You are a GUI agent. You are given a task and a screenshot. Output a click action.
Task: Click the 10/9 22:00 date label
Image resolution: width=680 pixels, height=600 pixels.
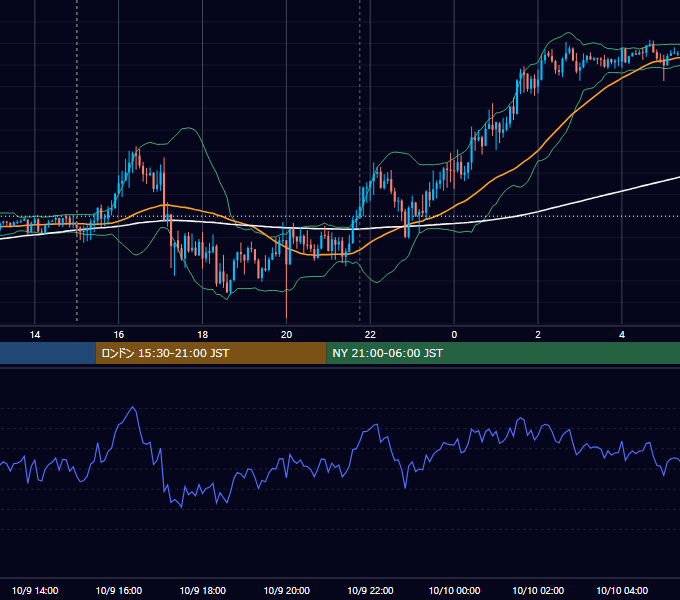click(370, 590)
